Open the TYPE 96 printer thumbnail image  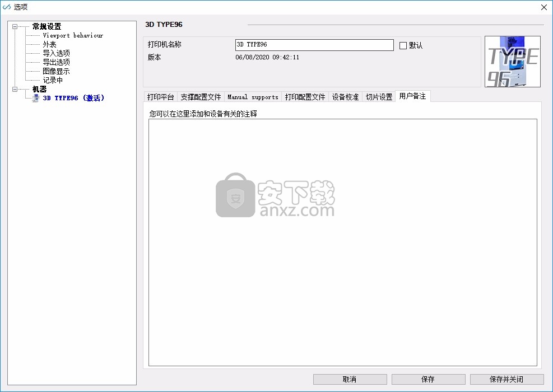513,62
